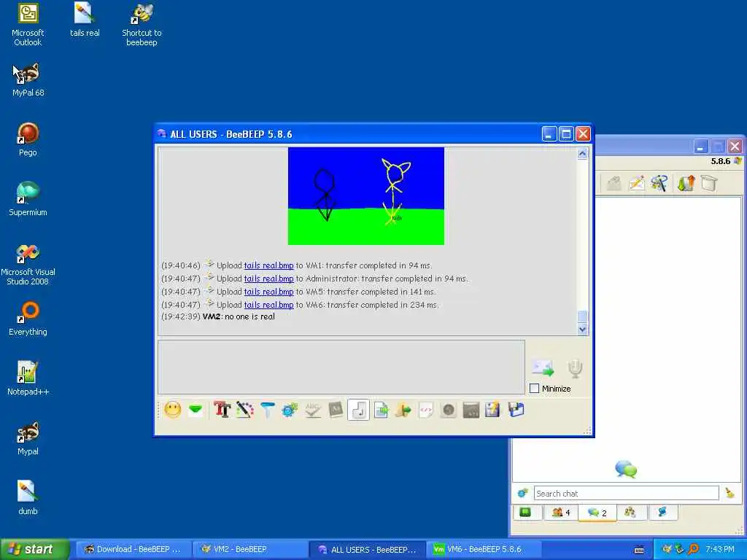Switch to Download - BeeBEEP taskbar item
The height and width of the screenshot is (560, 747).
[133, 549]
